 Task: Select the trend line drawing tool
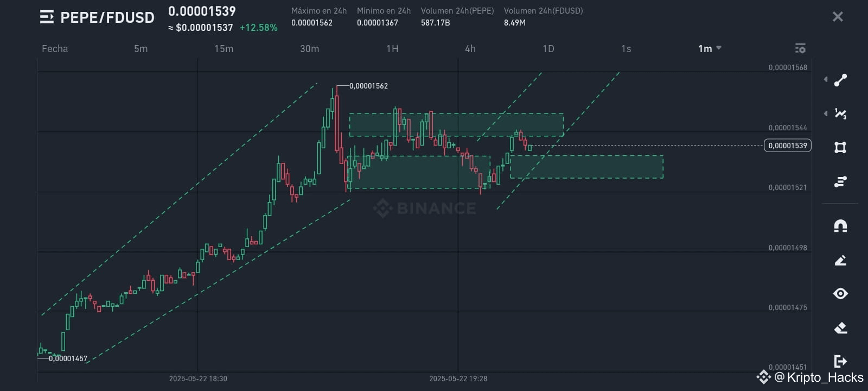pos(840,80)
